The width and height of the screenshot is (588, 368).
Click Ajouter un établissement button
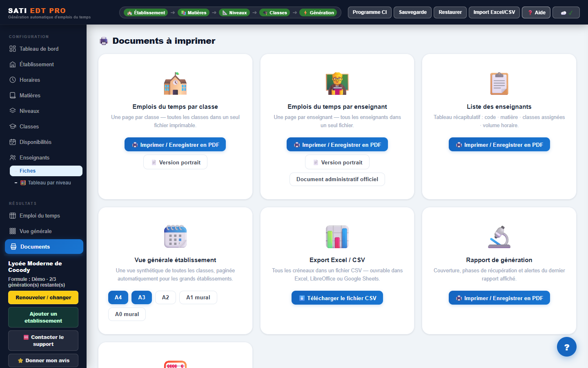pos(43,317)
